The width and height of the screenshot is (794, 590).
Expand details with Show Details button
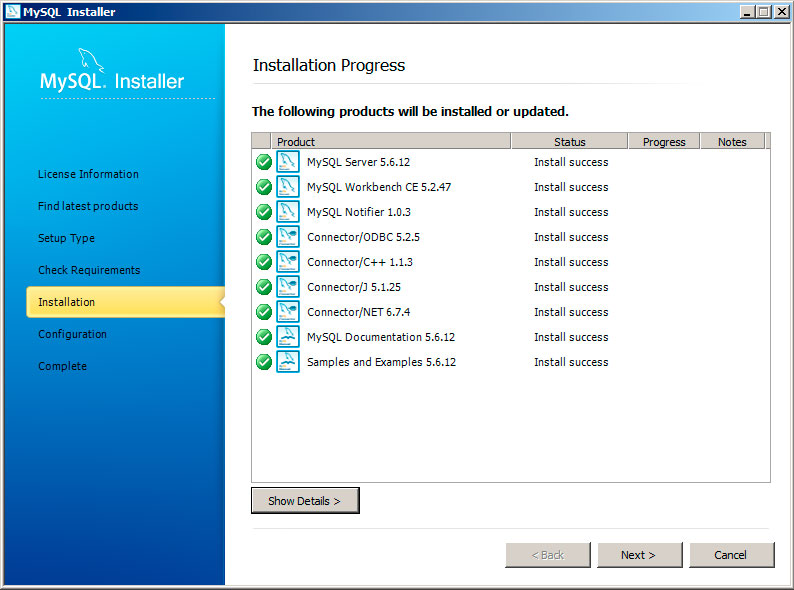[305, 500]
